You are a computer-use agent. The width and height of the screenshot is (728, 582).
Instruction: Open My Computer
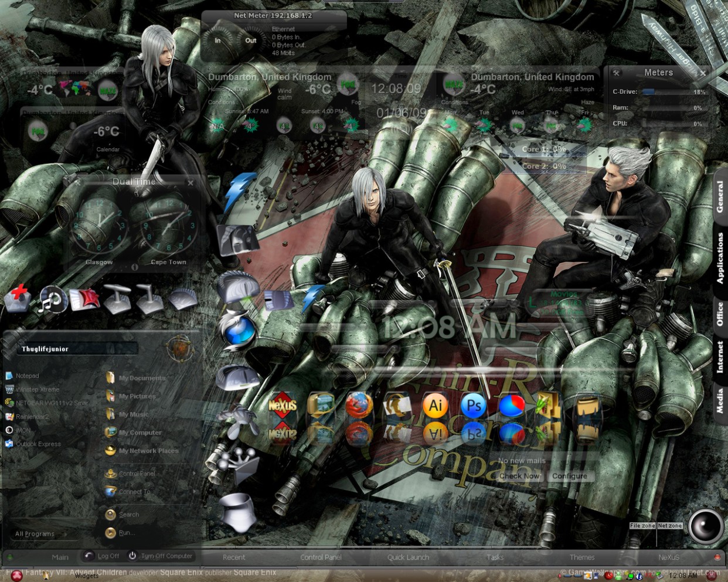[x=134, y=433]
